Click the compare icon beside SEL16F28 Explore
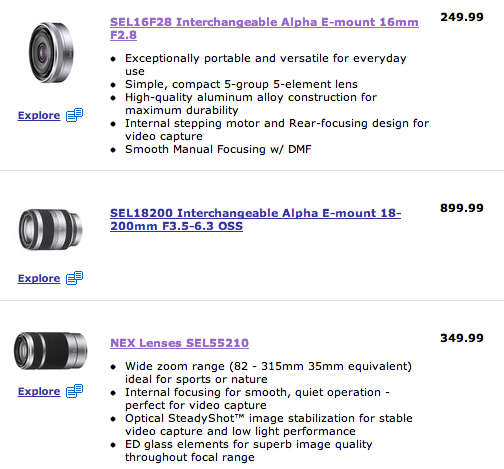 [74, 115]
